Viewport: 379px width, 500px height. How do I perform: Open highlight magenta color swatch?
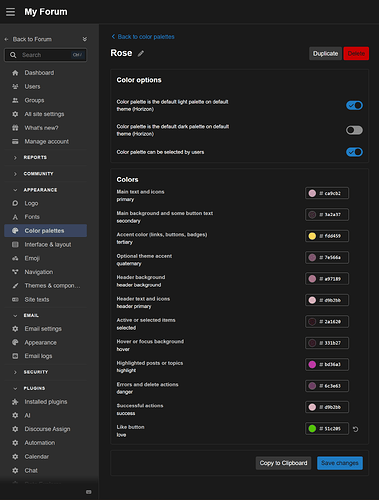[312, 364]
